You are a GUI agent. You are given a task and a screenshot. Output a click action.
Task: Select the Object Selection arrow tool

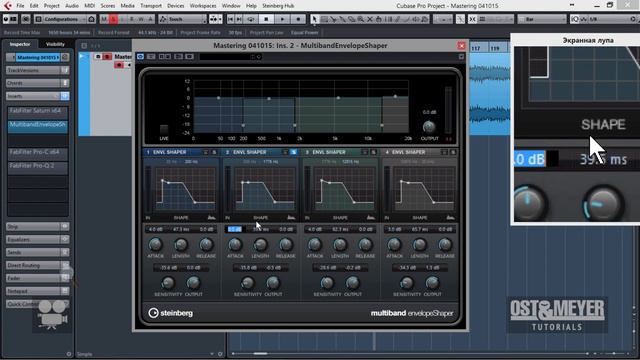click(x=315, y=19)
